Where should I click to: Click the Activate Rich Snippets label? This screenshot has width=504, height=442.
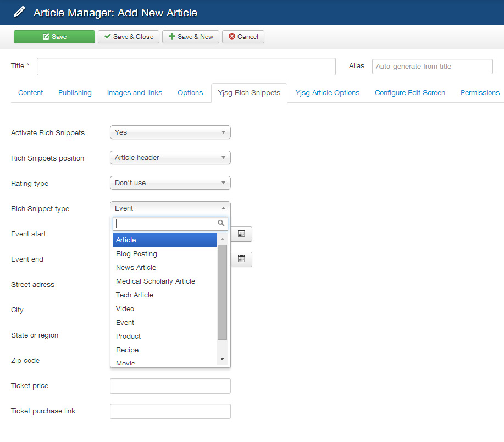point(48,132)
